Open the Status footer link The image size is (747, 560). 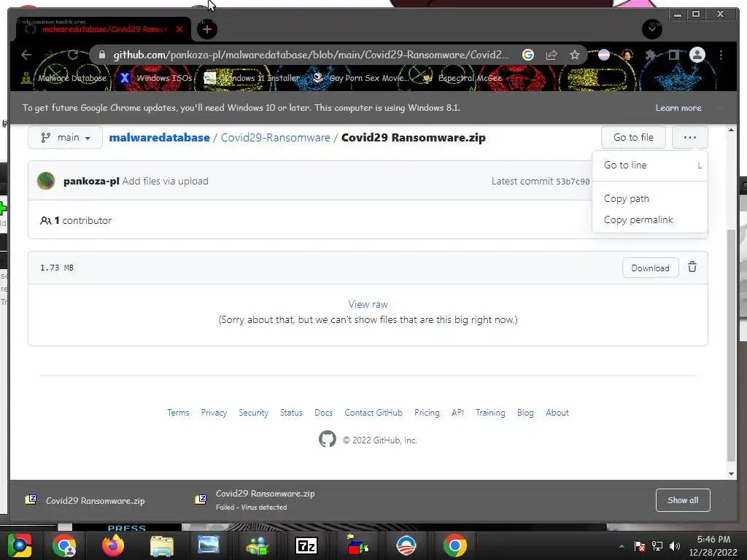point(291,413)
